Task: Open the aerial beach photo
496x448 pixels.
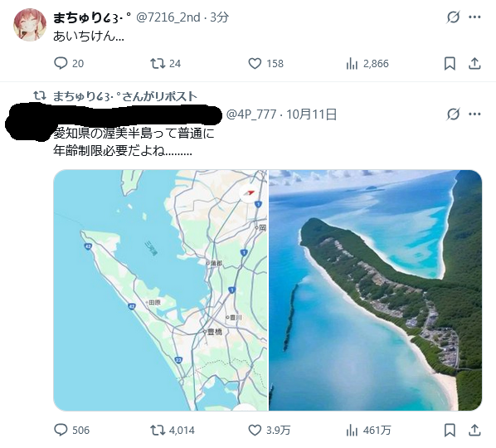Action: (375, 290)
